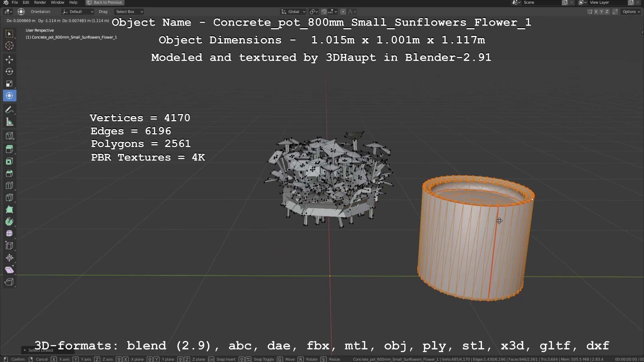Viewport: 644px width, 362px height.
Task: Select the Extrude Region tool
Action: [x=9, y=149]
